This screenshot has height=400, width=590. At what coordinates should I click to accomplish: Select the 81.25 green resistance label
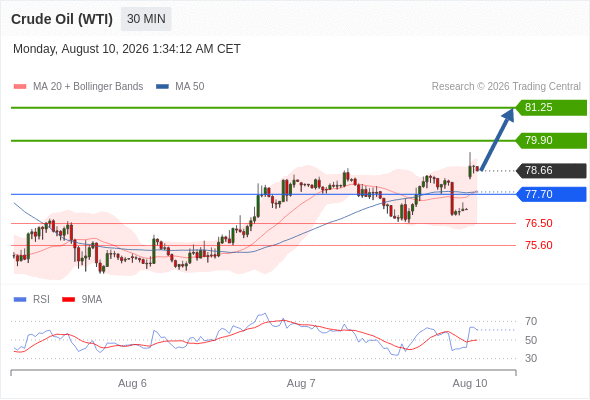coord(551,108)
